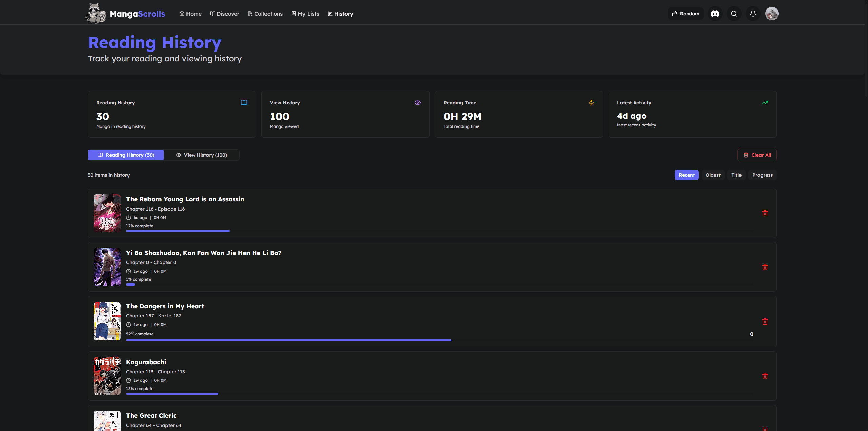Viewport: 868px width, 431px height.
Task: Open My Lists from navigation
Action: (305, 14)
